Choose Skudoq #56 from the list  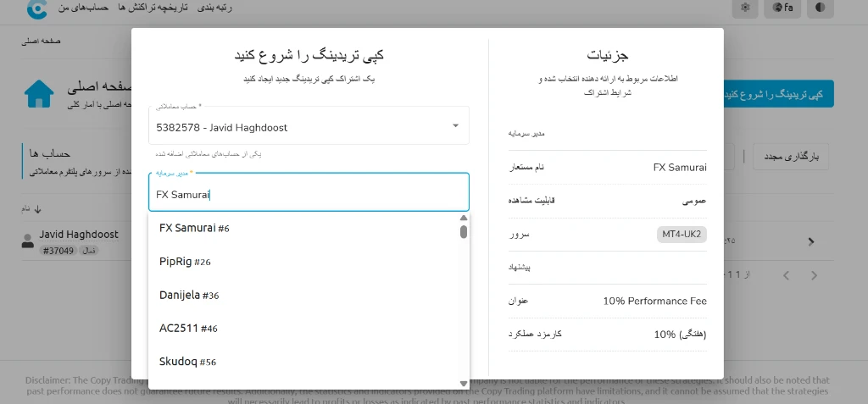click(304, 362)
